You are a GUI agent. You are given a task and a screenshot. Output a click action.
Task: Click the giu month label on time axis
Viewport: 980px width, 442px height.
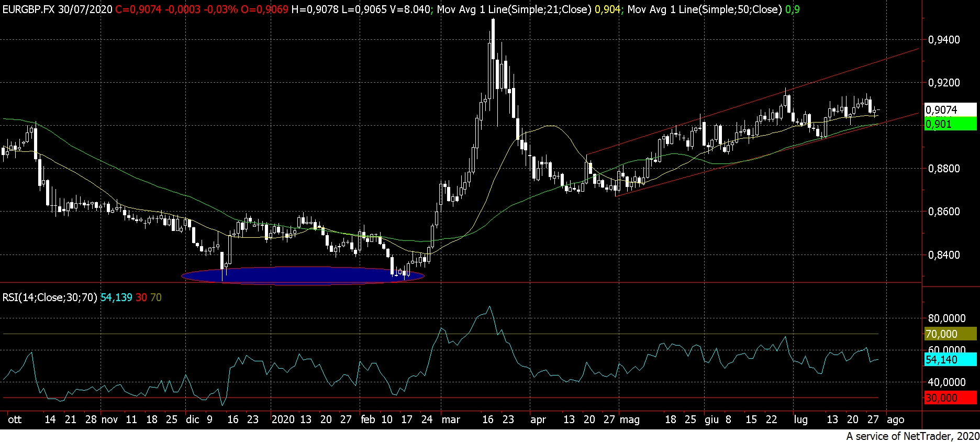pos(711,419)
